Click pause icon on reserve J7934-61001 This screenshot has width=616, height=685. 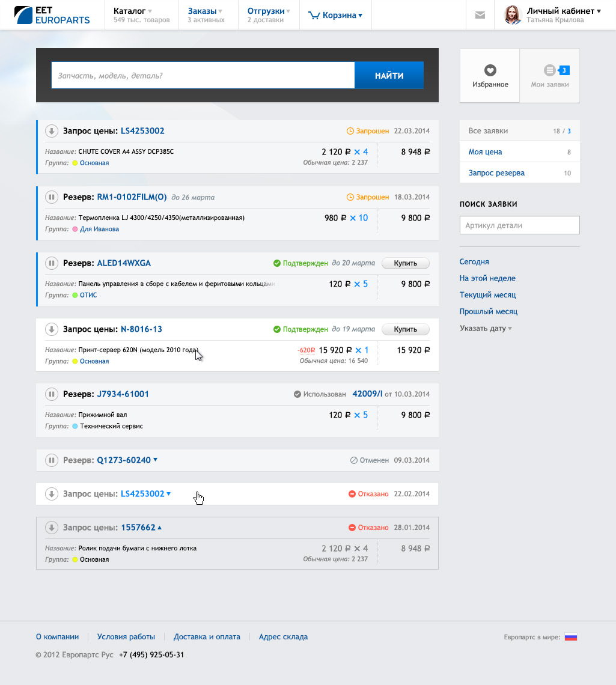[x=52, y=394]
